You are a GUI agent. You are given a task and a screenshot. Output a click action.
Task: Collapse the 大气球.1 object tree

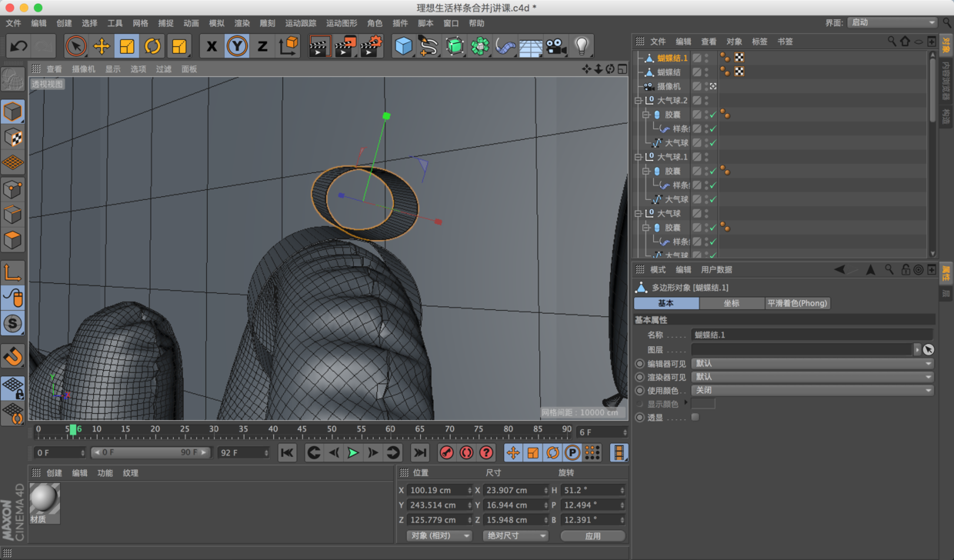638,157
